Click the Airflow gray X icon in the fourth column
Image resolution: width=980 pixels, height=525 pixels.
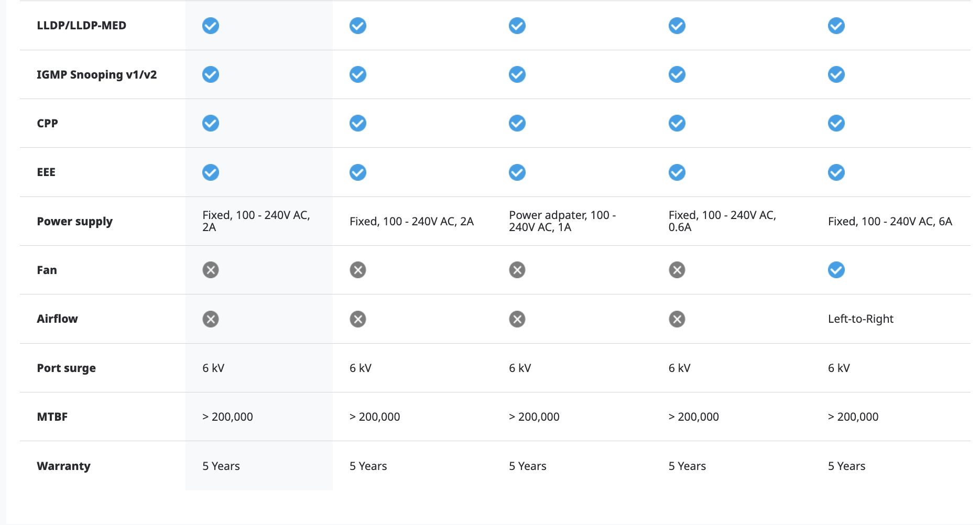(677, 319)
